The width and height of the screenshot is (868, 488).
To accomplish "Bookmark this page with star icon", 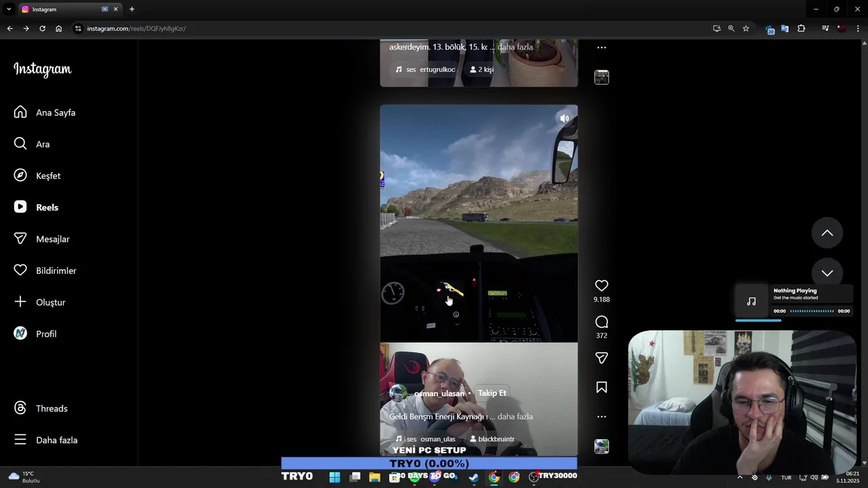I will coord(746,28).
